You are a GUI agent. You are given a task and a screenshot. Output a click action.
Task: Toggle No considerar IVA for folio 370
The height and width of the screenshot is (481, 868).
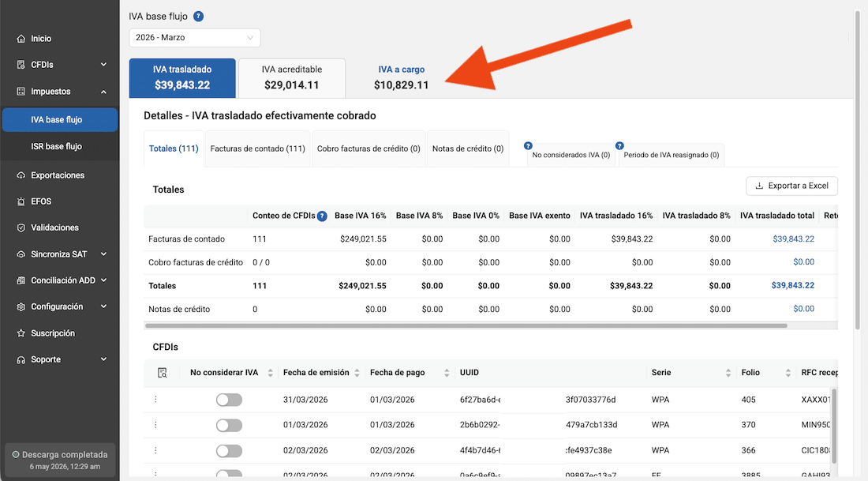coord(229,425)
